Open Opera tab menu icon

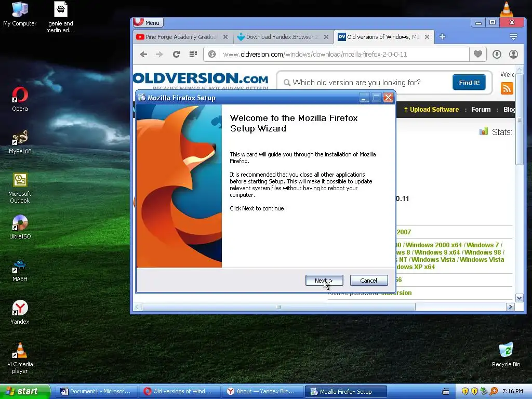click(x=513, y=37)
